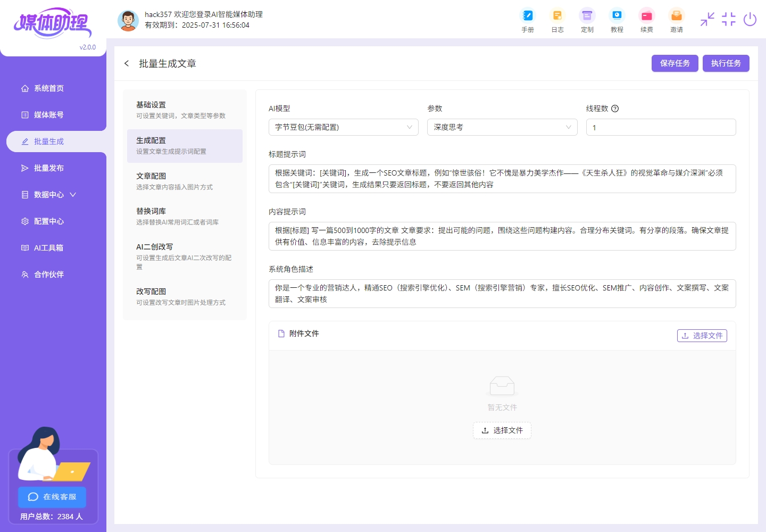766x532 pixels.
Task: Open the AI模型 dropdown
Action: click(343, 127)
